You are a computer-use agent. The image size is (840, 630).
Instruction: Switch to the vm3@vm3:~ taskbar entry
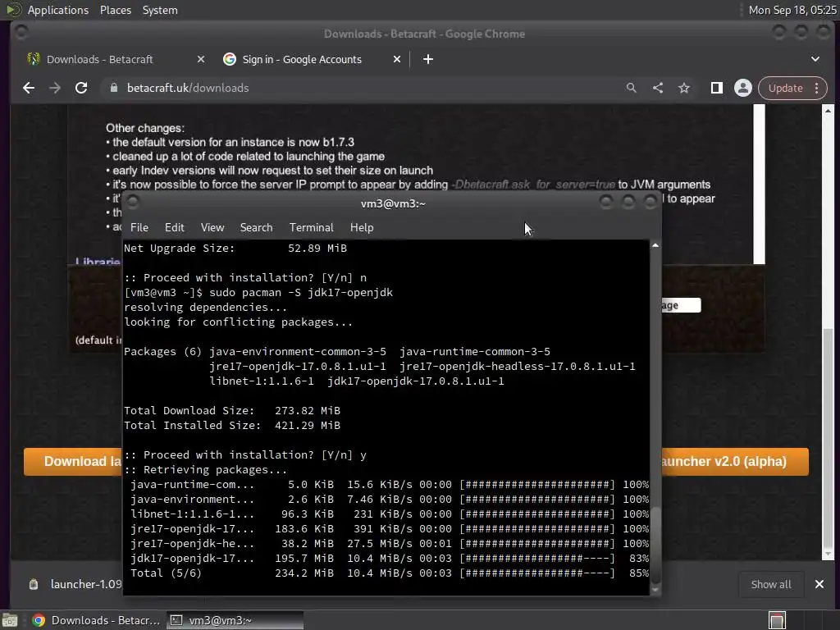(x=235, y=620)
